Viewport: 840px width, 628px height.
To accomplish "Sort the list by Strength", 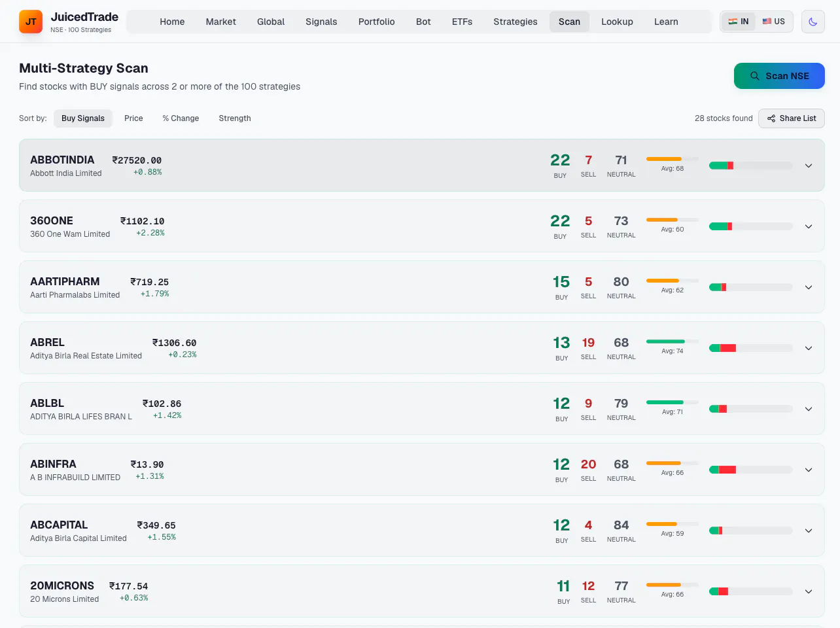I will pos(235,118).
